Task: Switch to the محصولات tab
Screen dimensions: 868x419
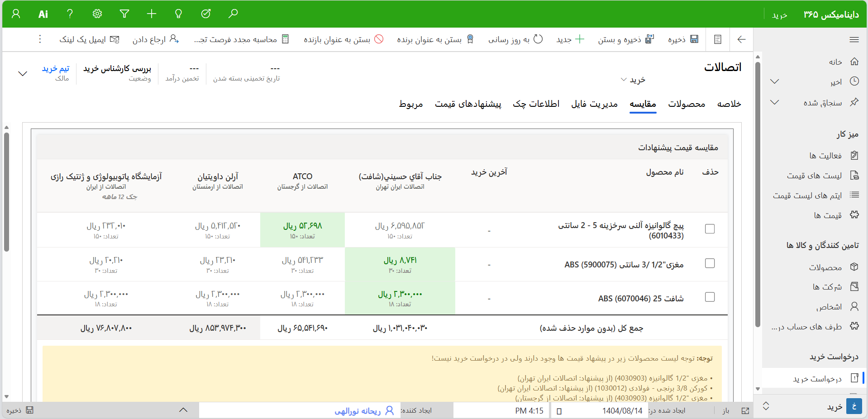Action: [686, 104]
